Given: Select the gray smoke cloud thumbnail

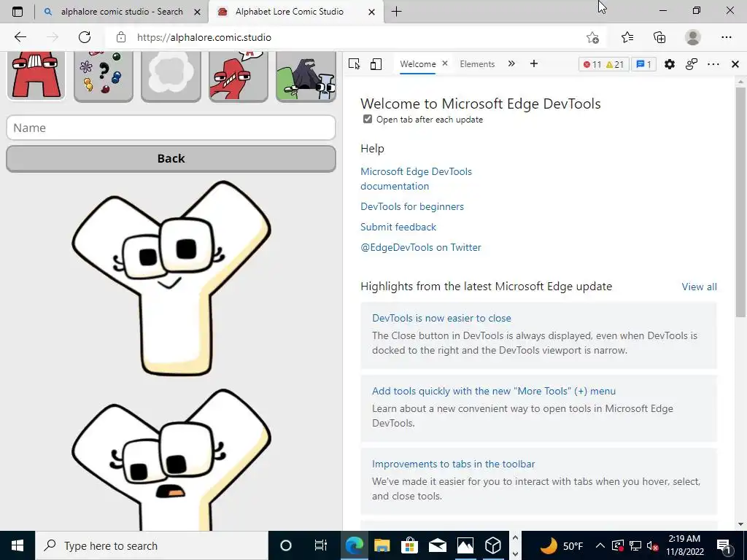Looking at the screenshot, I should pos(171,75).
